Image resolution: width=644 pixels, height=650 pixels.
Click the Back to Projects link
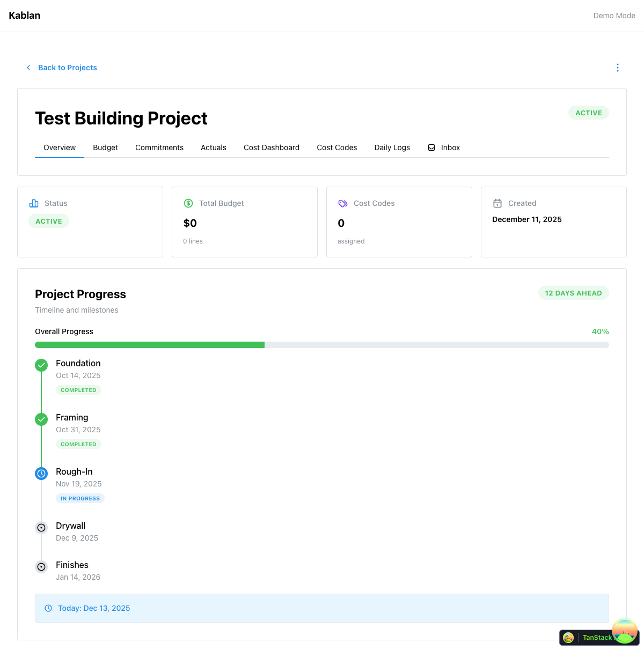pyautogui.click(x=67, y=68)
